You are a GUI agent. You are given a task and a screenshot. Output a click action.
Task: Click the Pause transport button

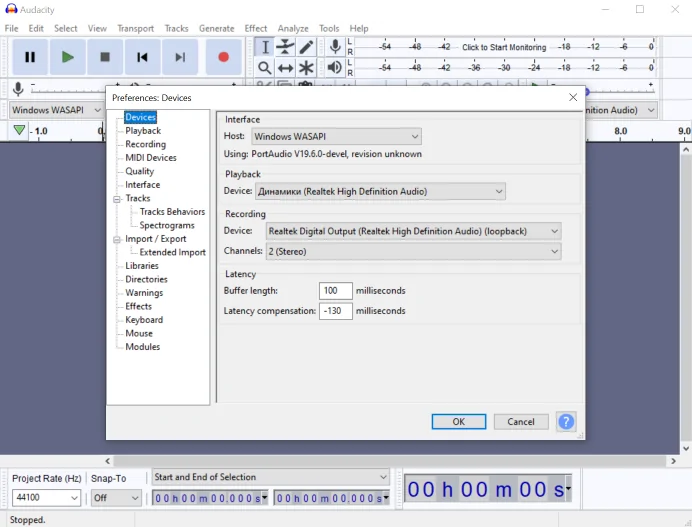[30, 57]
